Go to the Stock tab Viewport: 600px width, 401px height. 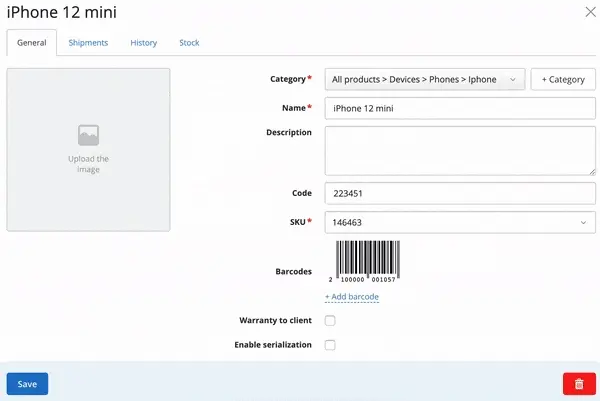[x=189, y=43]
